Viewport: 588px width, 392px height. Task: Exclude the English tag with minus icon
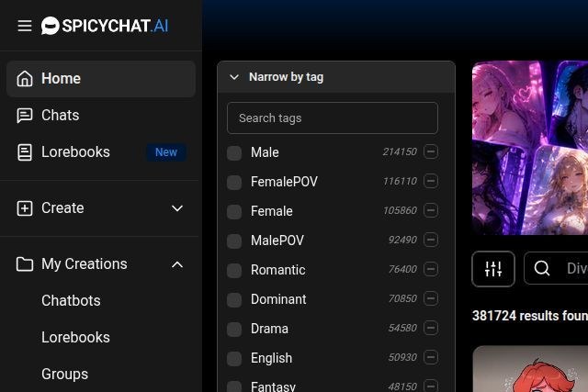point(431,357)
